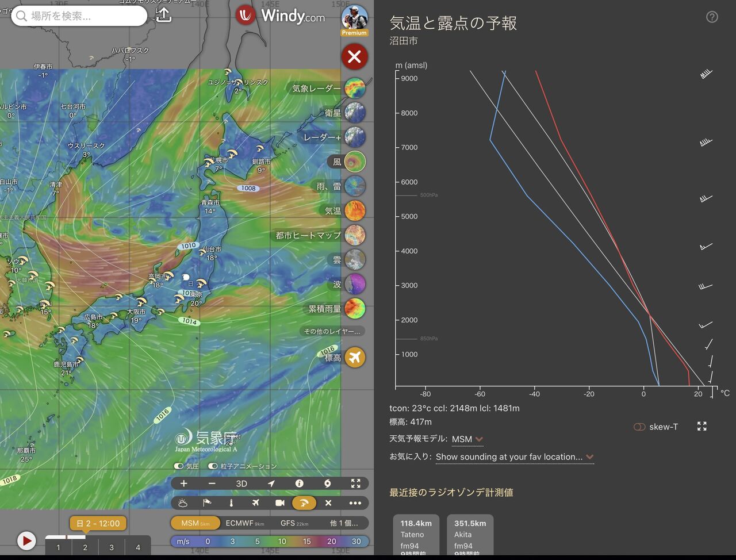The image size is (736, 560).
Task: Jump to day 4 on timeline
Action: coord(138,547)
